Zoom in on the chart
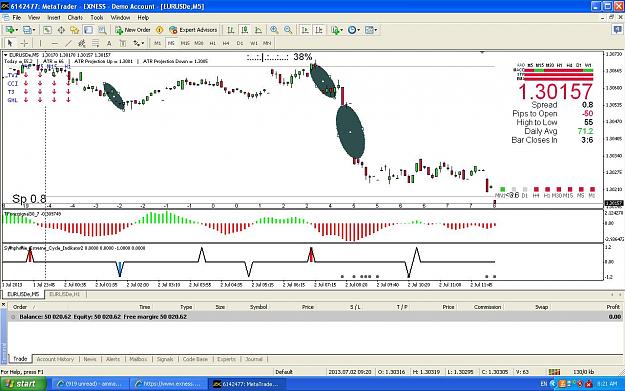The height and width of the screenshot is (391, 625). pos(274,30)
